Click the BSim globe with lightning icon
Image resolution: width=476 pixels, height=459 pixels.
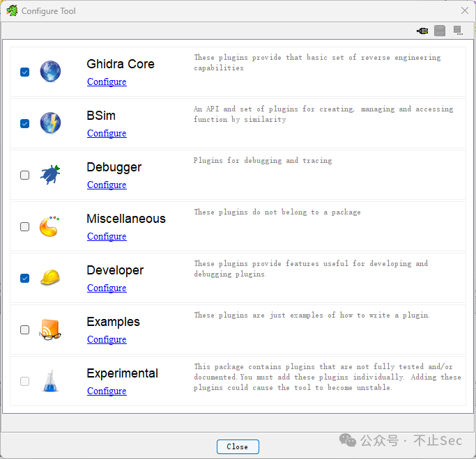[x=50, y=123]
